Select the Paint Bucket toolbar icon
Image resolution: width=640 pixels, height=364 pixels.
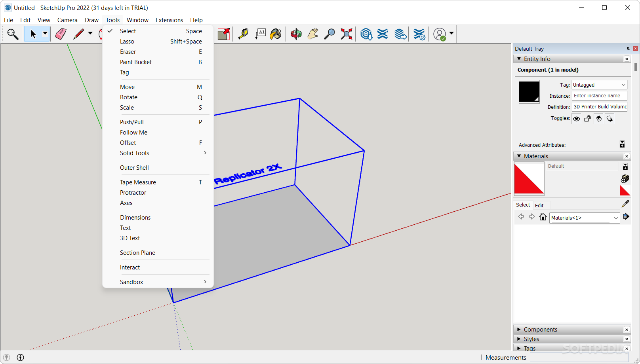tap(276, 34)
